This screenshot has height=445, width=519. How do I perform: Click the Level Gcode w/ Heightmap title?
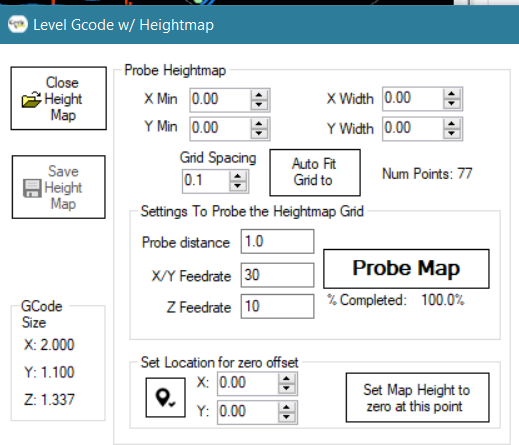click(123, 25)
